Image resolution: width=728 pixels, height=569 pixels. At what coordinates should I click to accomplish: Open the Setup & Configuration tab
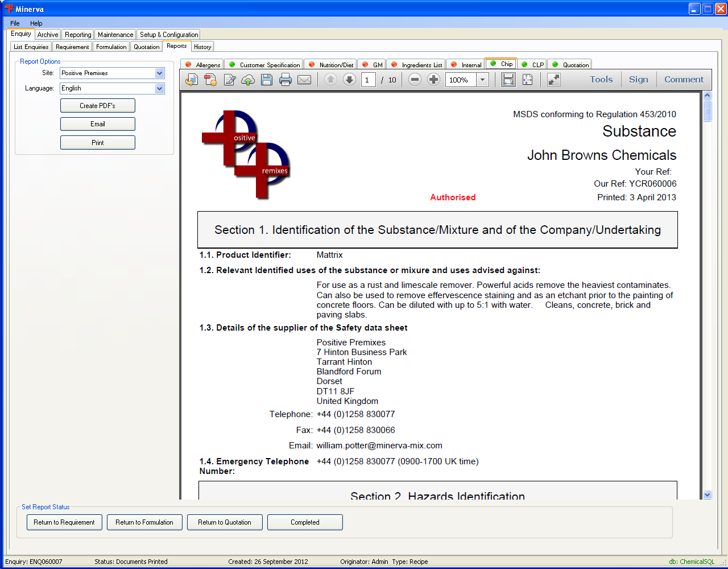pos(169,35)
